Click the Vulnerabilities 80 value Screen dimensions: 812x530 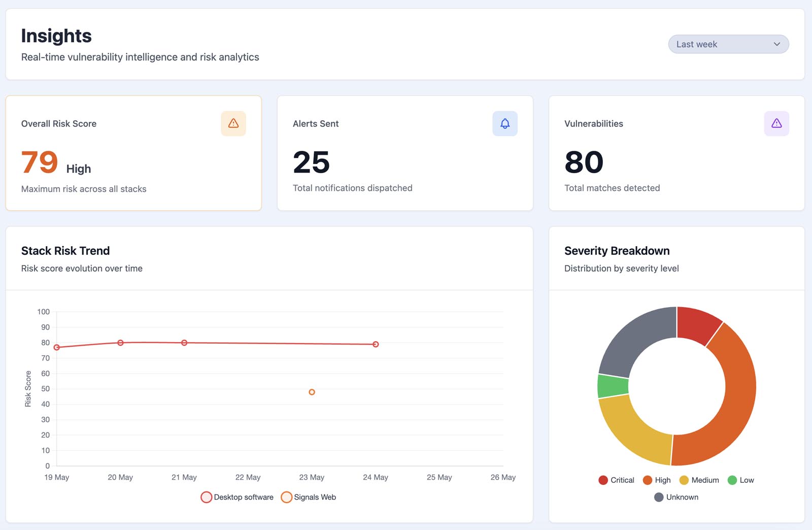point(584,162)
